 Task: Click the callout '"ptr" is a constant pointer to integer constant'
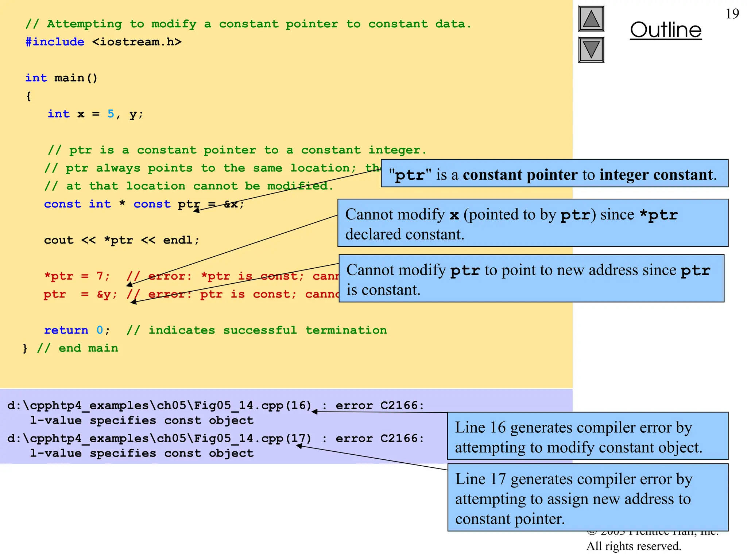click(x=554, y=173)
